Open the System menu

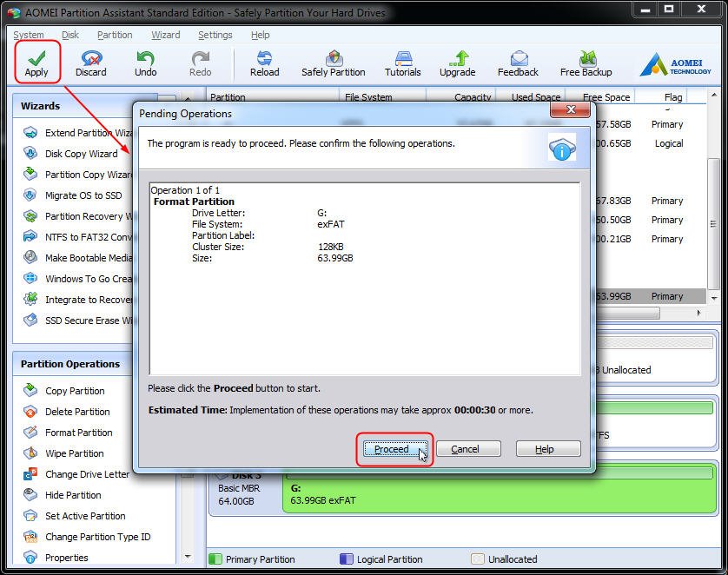pyautogui.click(x=29, y=35)
